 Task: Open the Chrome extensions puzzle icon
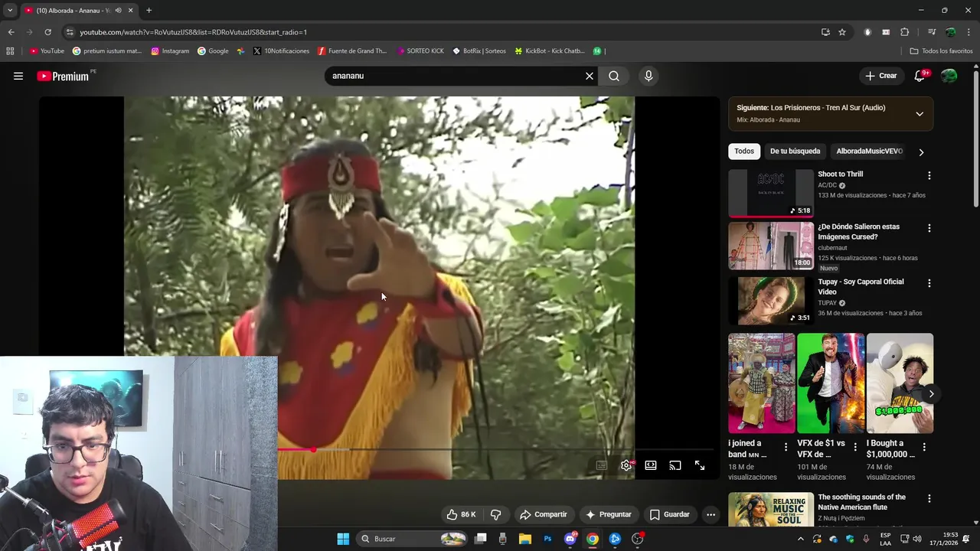[x=904, y=32]
